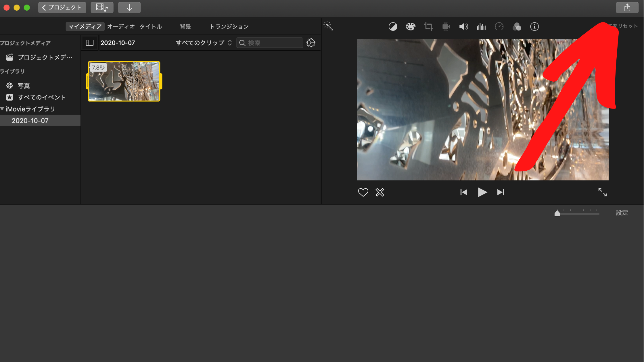Viewport: 644px width, 362px height.
Task: Open the clip information (i) button
Action: [534, 27]
